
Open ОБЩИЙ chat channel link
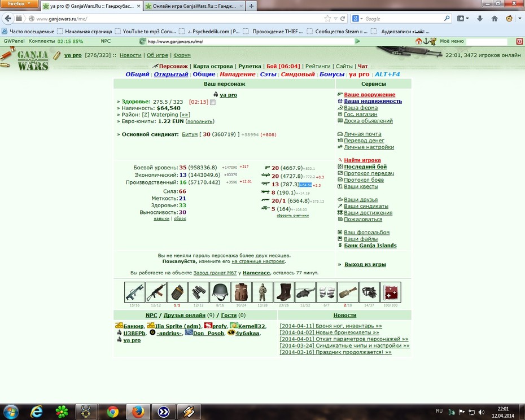137,75
